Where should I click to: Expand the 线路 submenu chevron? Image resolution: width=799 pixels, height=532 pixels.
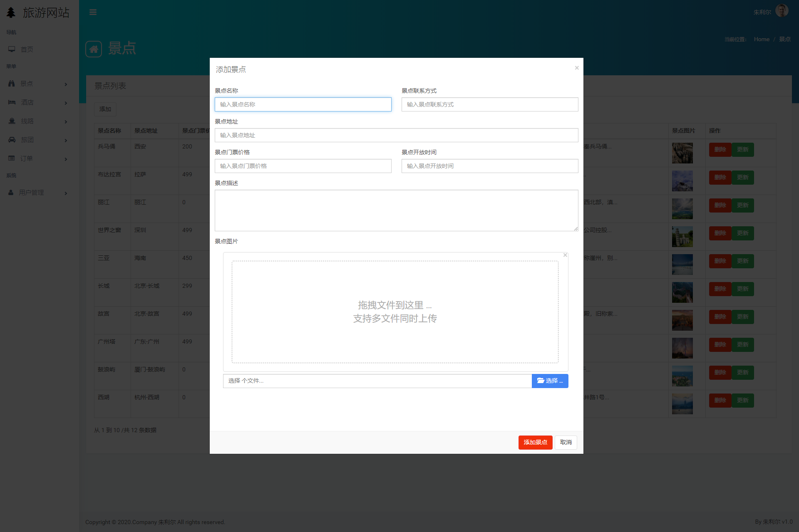click(x=66, y=121)
